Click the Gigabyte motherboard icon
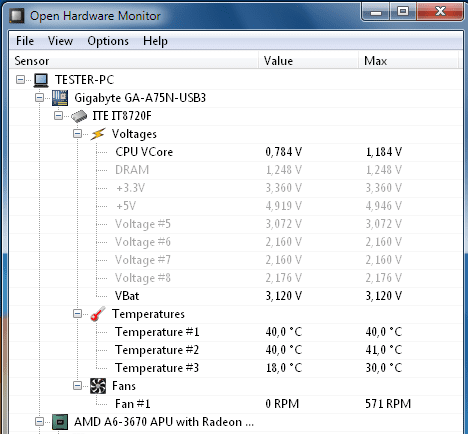468x434 pixels. click(x=60, y=98)
